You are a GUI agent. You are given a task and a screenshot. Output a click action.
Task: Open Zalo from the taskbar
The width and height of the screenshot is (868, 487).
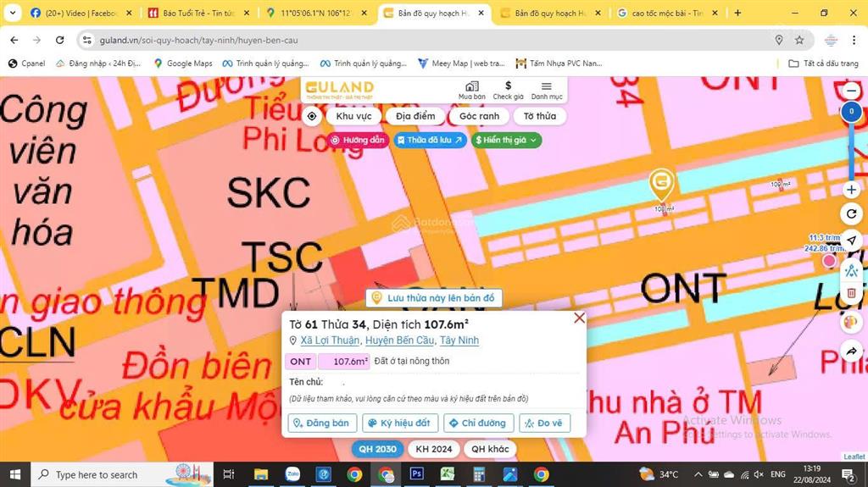(x=292, y=474)
